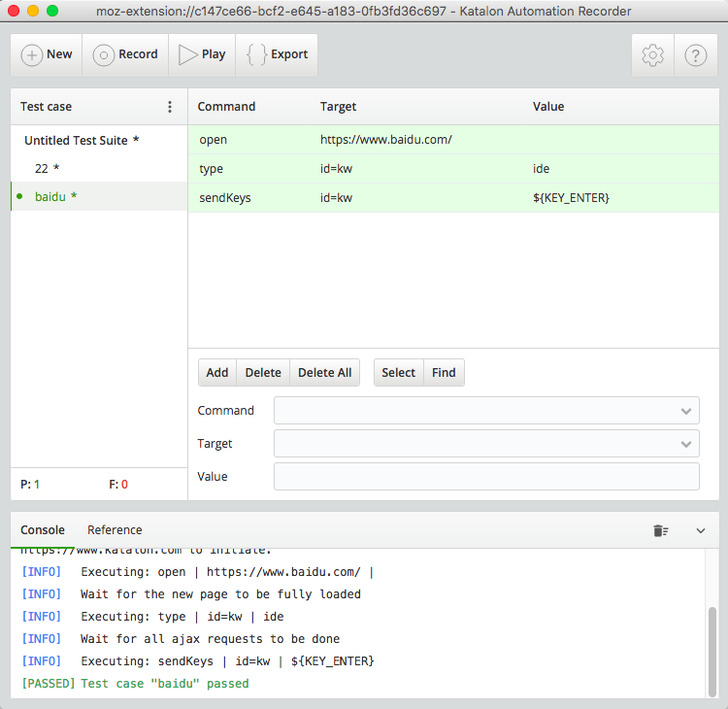
Task: Collapse the console panel with chevron
Action: (701, 530)
